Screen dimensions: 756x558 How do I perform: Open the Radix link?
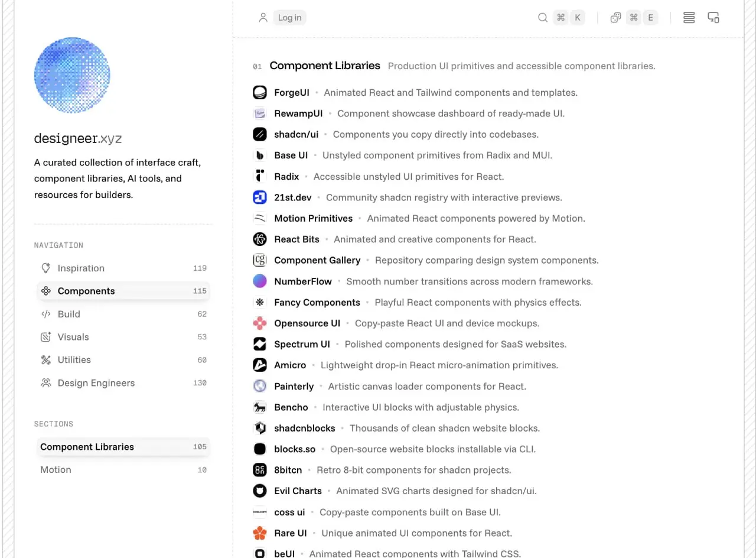(x=286, y=177)
